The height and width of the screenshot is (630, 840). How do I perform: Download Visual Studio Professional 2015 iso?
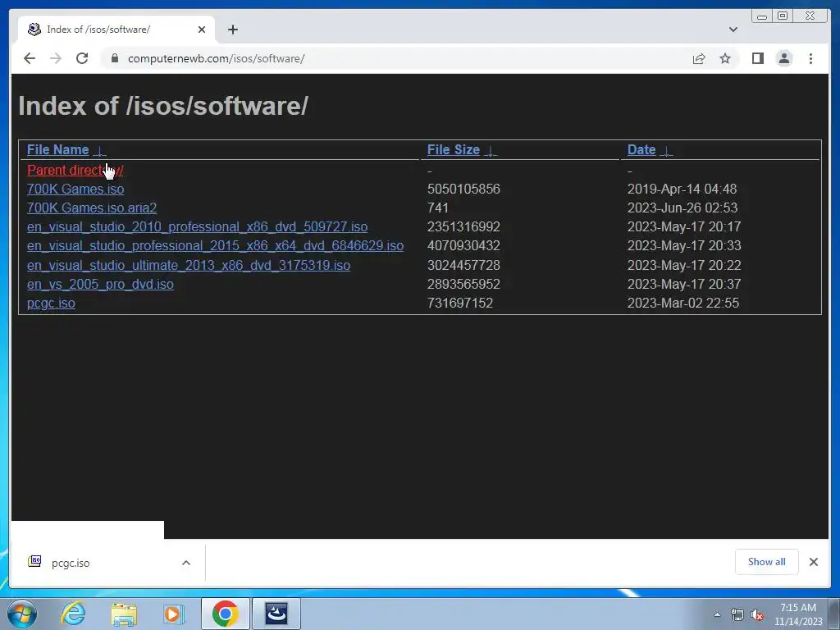point(215,245)
